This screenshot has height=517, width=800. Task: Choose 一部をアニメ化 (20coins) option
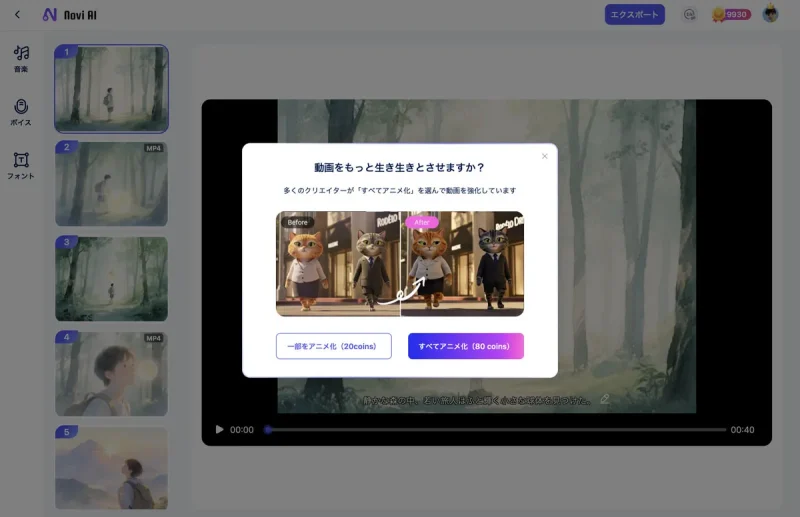point(333,346)
